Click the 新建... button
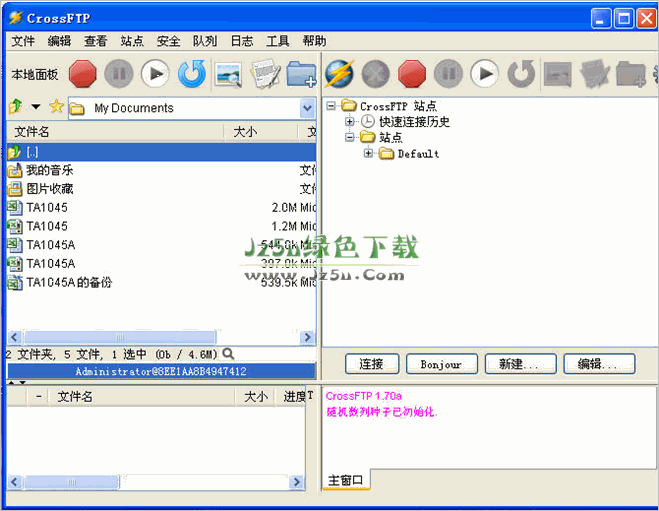This screenshot has width=659, height=511. coord(520,364)
